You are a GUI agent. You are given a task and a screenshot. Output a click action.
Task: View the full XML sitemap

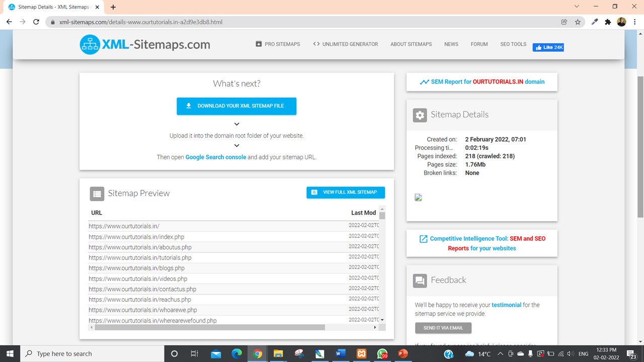pos(346,192)
